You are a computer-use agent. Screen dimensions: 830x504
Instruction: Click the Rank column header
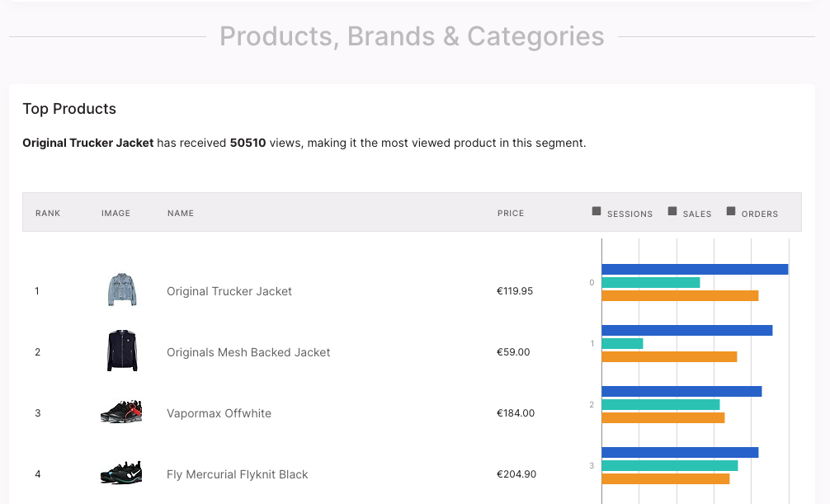coord(48,213)
